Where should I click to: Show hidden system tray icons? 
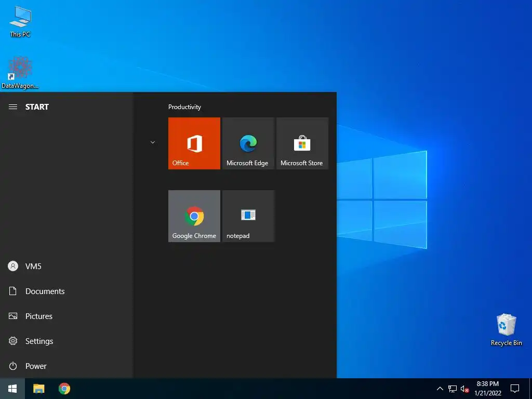pyautogui.click(x=440, y=389)
